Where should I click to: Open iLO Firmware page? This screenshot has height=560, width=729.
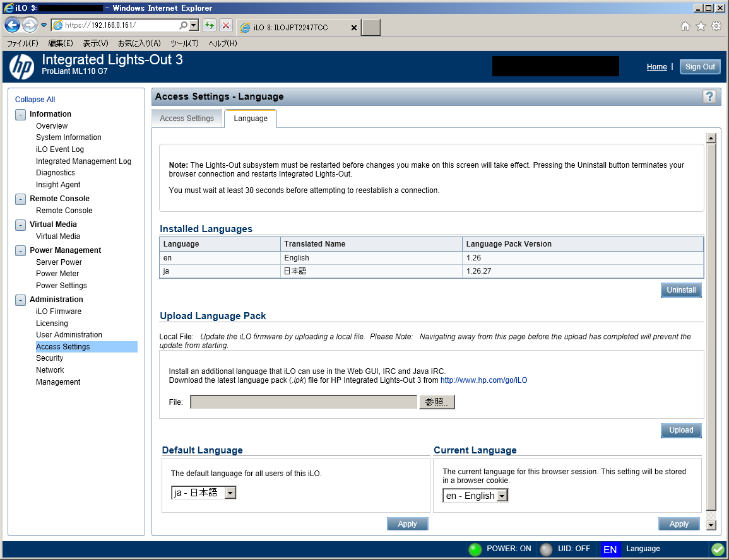59,312
